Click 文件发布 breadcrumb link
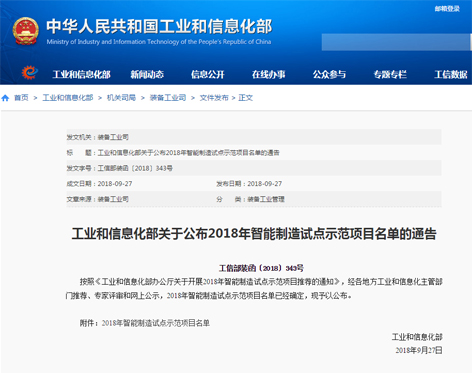Viewport: 472px width, 373px height. tap(214, 98)
